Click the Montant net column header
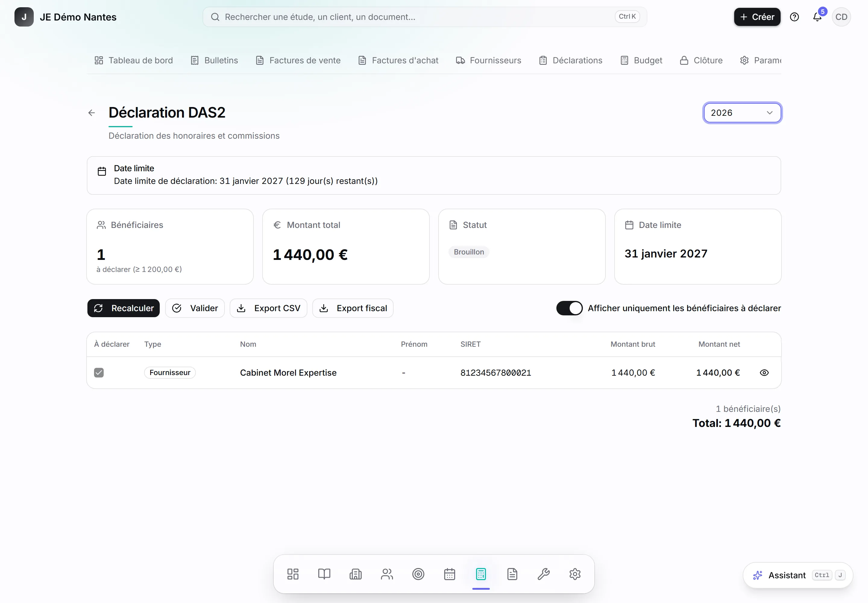This screenshot has width=868, height=603. pyautogui.click(x=719, y=344)
